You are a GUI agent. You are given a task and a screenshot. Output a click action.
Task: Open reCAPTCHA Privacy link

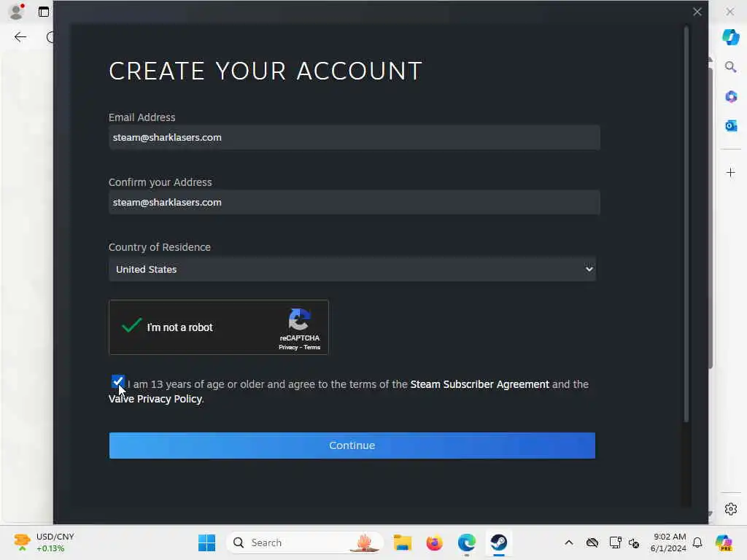point(287,347)
